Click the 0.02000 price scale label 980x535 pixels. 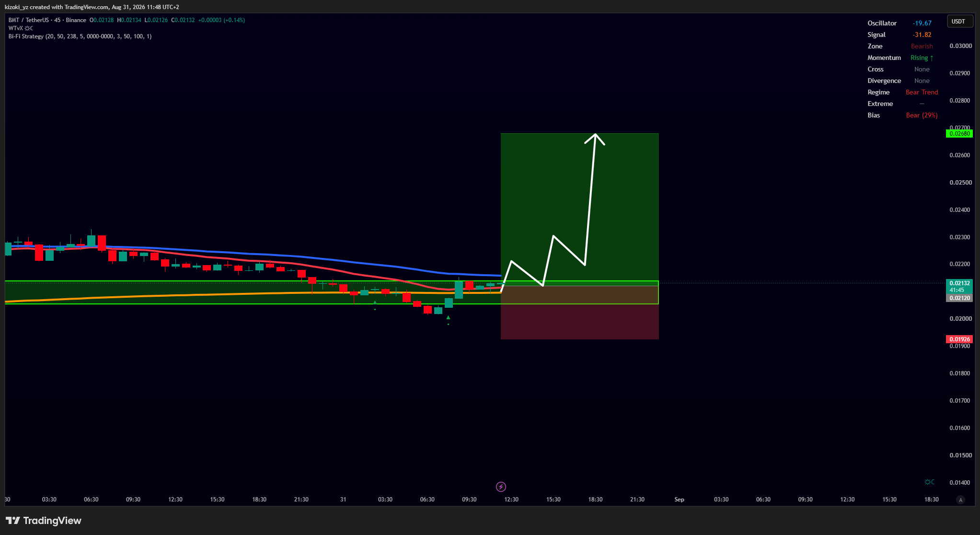click(961, 319)
